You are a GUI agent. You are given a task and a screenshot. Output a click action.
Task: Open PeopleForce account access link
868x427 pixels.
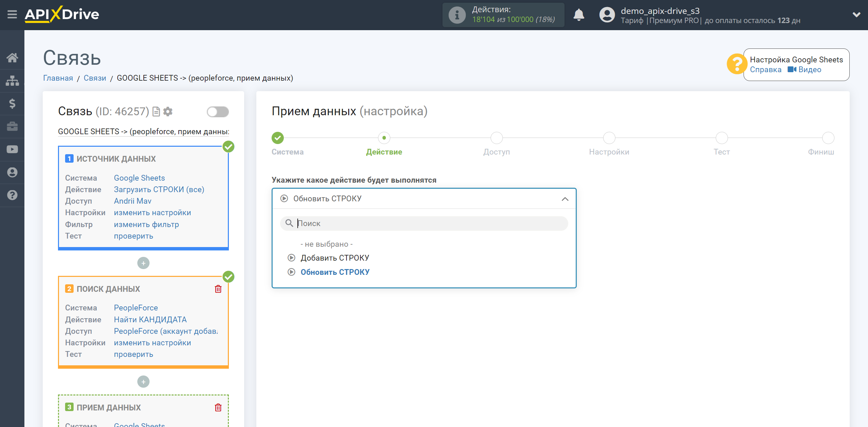(166, 331)
